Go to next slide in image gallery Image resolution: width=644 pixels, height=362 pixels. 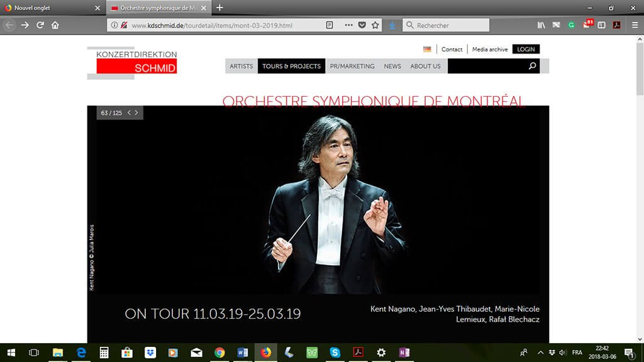coord(136,112)
